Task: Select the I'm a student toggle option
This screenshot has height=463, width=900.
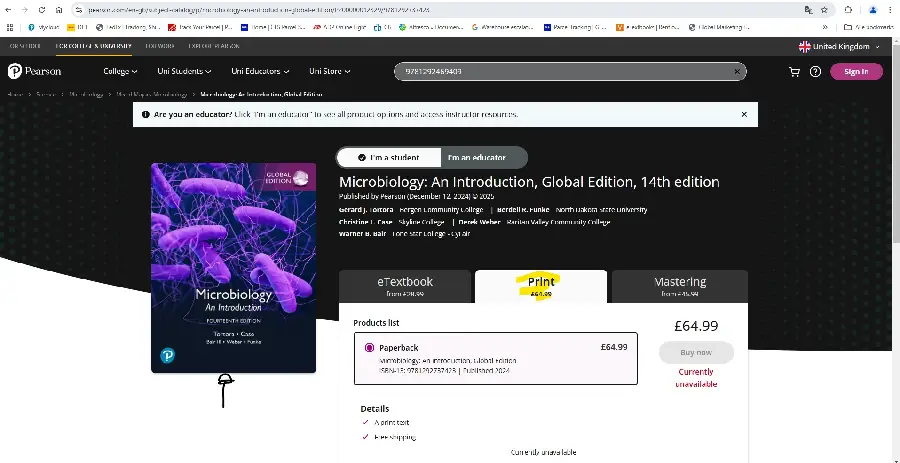Action: click(x=389, y=157)
